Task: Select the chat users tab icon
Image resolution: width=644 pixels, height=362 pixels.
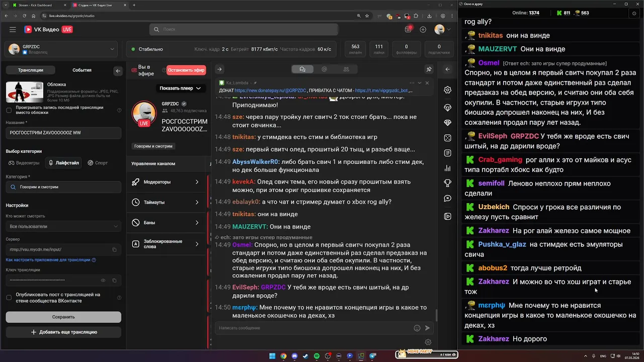Action: [346, 69]
